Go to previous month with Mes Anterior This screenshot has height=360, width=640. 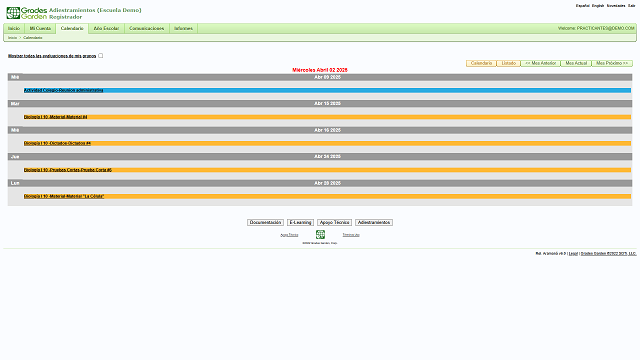point(540,63)
